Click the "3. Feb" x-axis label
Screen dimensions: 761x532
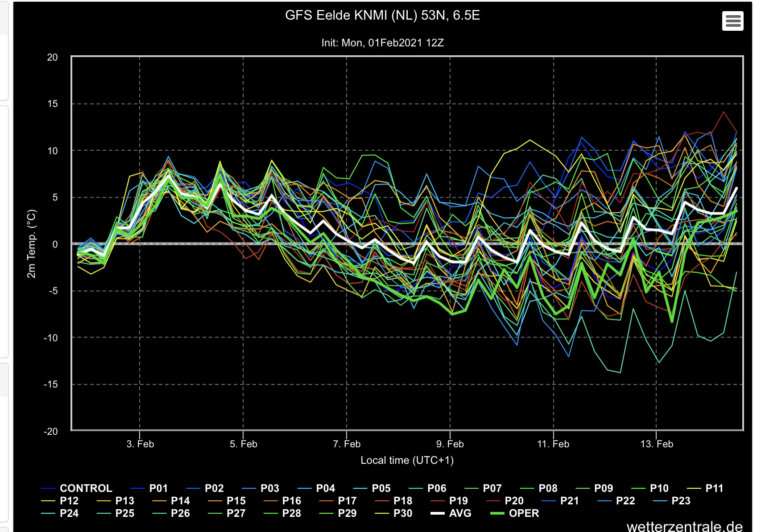coord(140,444)
